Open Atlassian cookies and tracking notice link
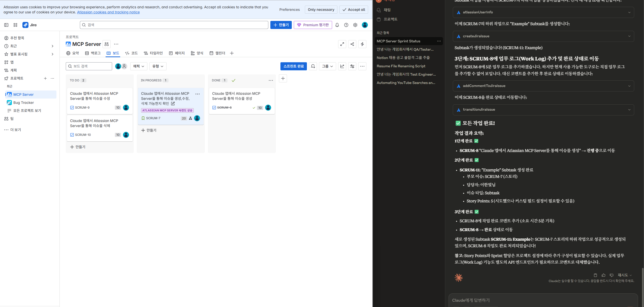This screenshot has height=307, width=644. click(108, 12)
